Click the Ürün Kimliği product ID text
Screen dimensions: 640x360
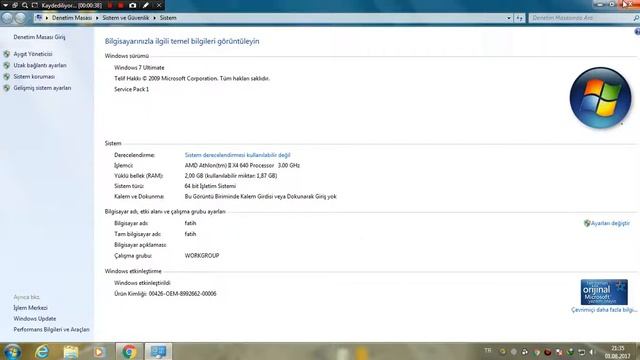(x=165, y=293)
